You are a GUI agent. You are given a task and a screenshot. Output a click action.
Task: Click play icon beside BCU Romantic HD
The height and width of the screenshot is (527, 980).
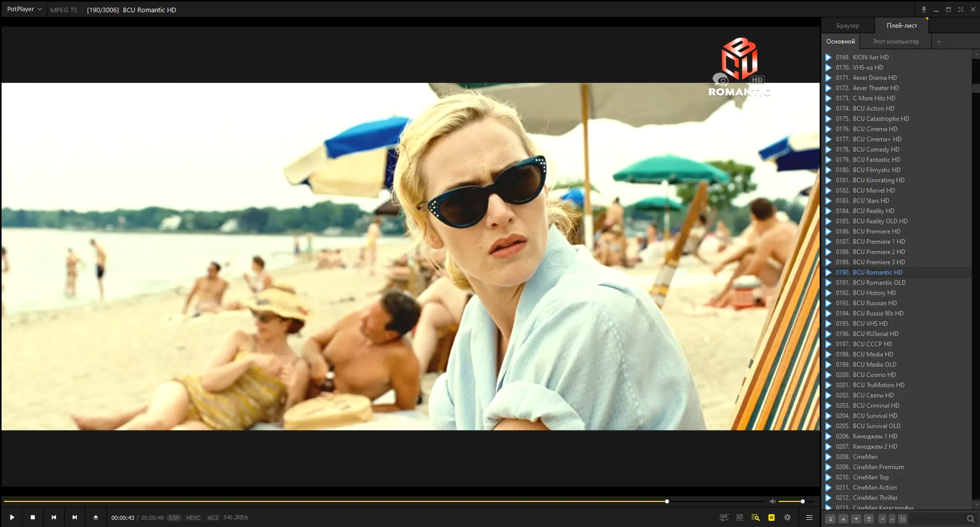click(x=828, y=272)
